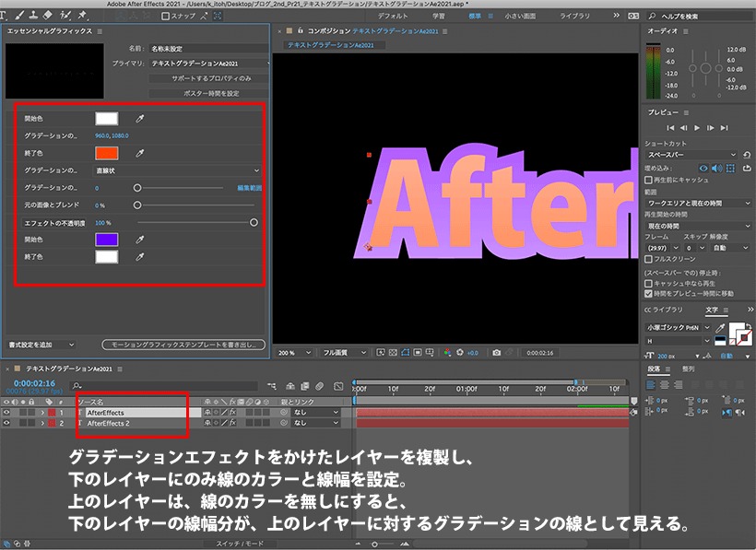Check 再生前にキャッシュ option
The image size is (756, 550).
(648, 180)
